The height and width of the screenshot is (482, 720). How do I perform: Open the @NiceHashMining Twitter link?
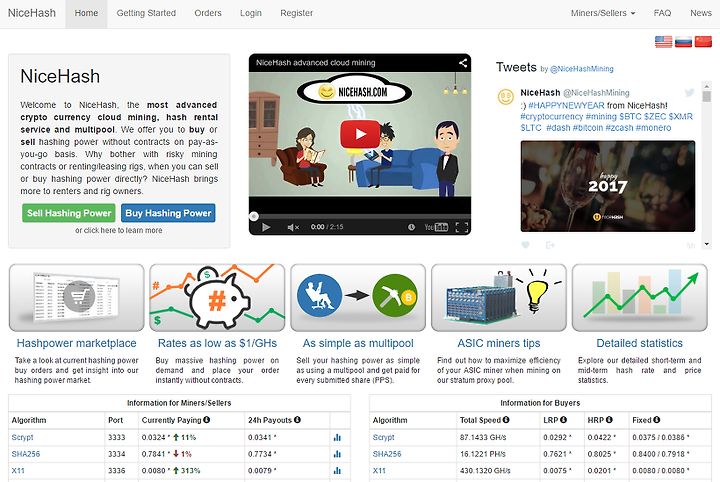(x=582, y=69)
